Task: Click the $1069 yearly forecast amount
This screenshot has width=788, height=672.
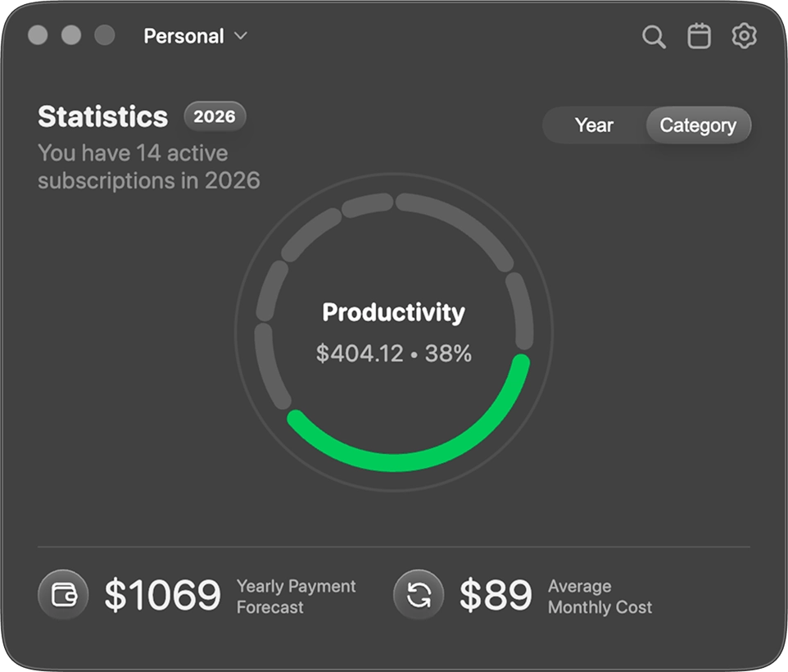Action: pos(162,595)
